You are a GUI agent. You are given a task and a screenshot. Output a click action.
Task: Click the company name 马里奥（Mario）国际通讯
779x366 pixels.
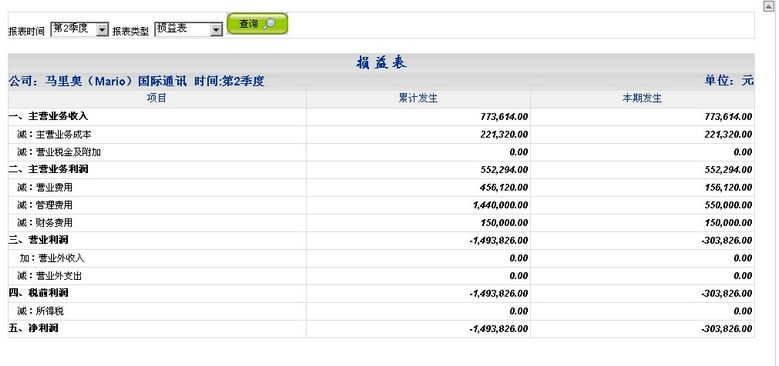[116, 81]
